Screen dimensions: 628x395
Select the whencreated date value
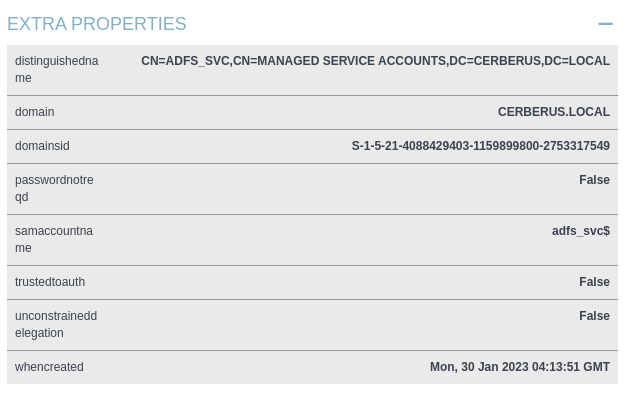pos(520,367)
